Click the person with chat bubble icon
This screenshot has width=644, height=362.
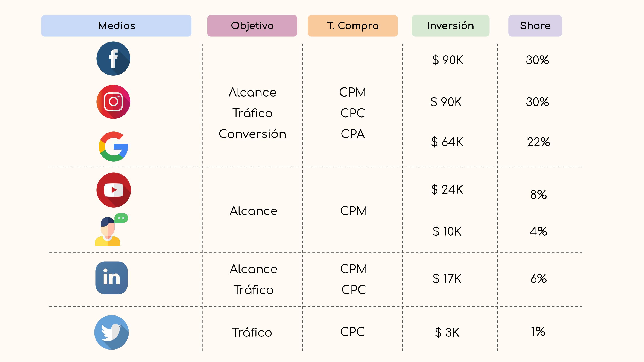(111, 230)
